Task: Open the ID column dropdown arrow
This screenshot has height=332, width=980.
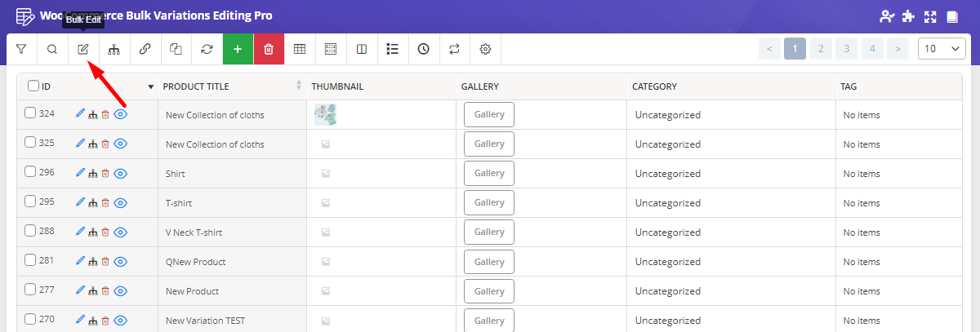Action: 150,86
